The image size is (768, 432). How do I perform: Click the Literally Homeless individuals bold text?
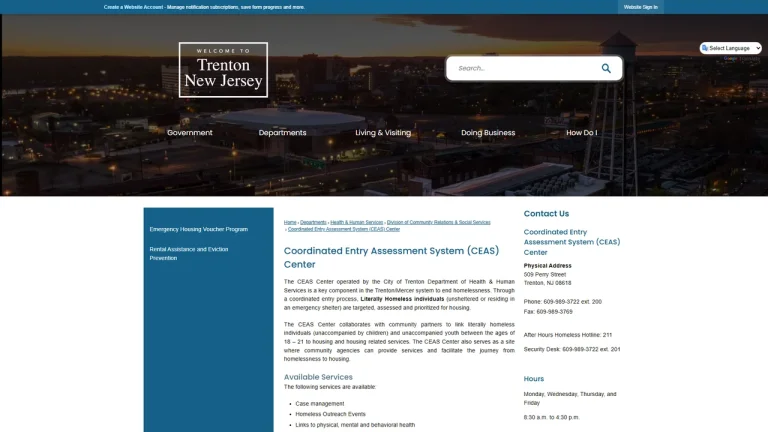tap(402, 299)
